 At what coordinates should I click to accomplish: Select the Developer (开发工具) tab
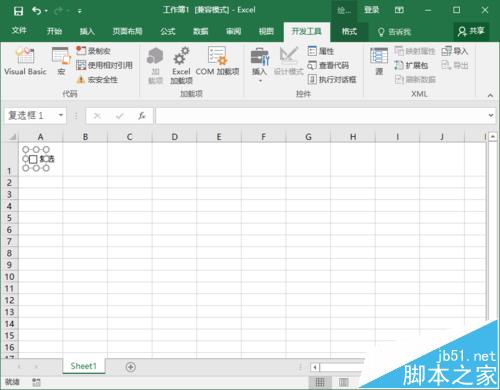[x=307, y=32]
